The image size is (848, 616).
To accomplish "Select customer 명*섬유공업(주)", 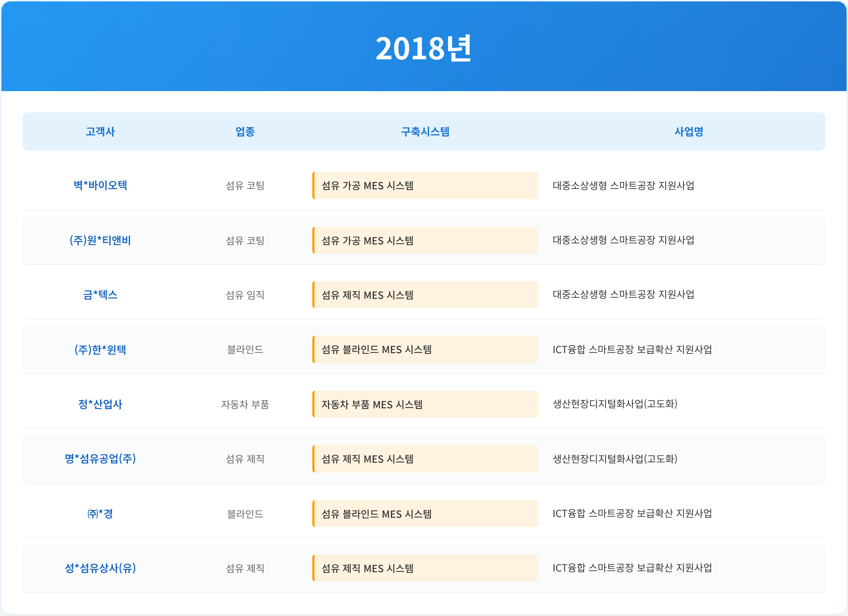I will click(x=100, y=459).
